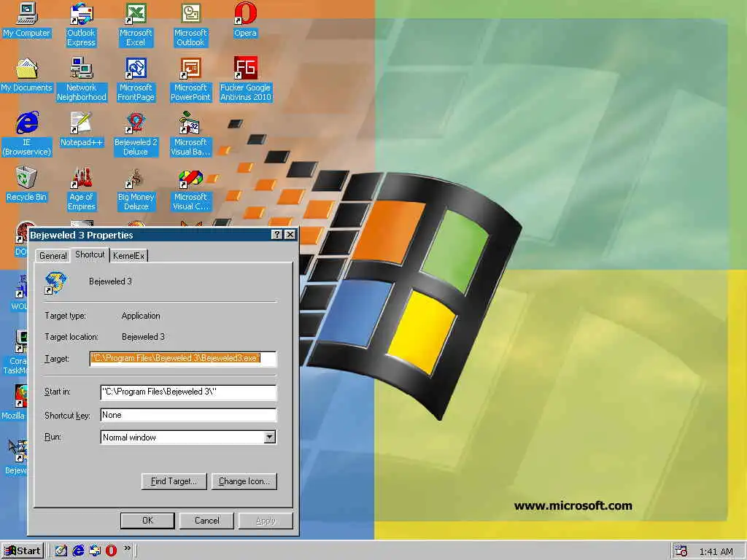
Task: Click the help question mark title button
Action: coord(276,235)
